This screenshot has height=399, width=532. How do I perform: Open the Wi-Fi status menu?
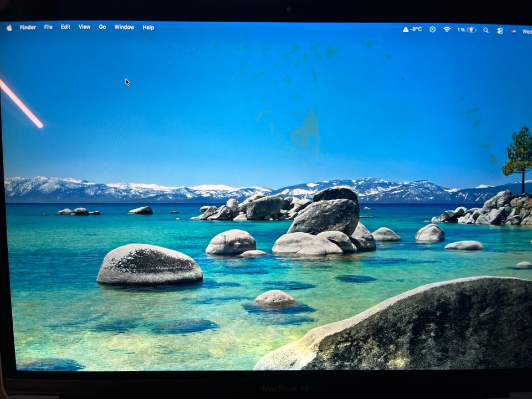click(x=447, y=29)
